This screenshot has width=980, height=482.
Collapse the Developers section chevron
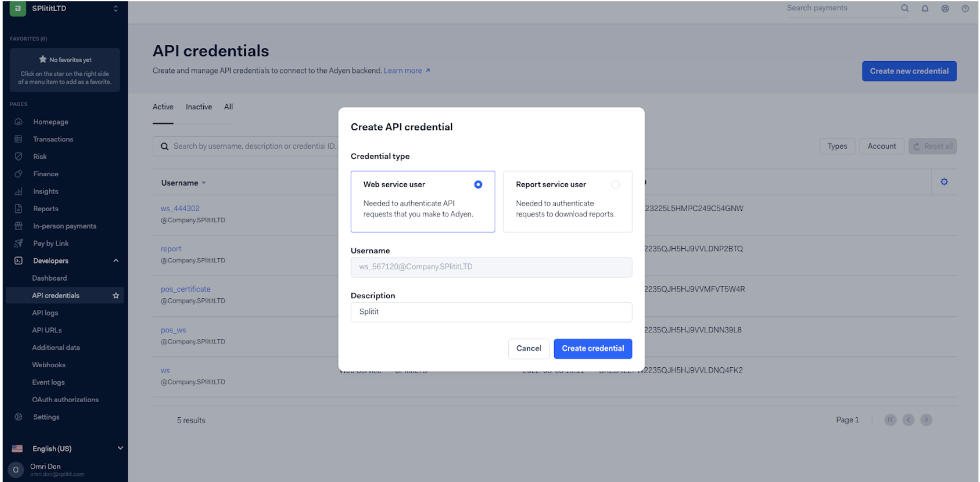point(116,261)
